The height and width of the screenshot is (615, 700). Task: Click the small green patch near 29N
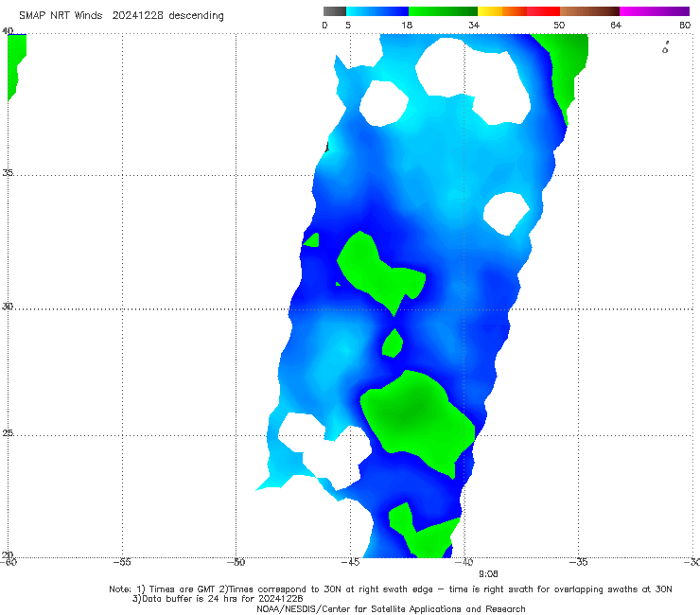pyautogui.click(x=393, y=343)
